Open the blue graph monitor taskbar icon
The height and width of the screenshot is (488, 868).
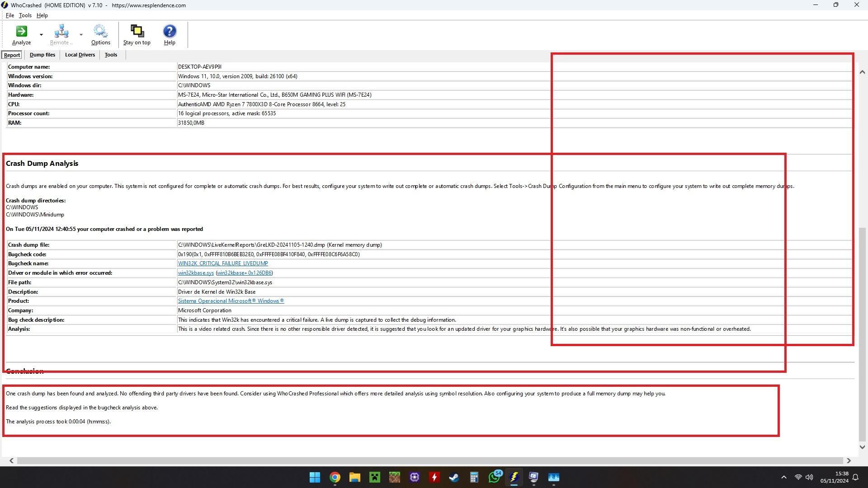pyautogui.click(x=553, y=477)
